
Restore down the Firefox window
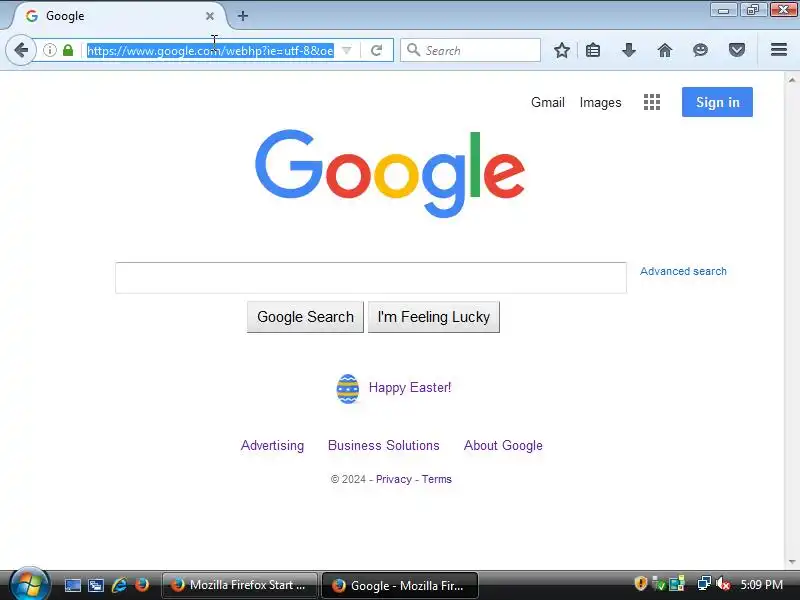tap(753, 10)
